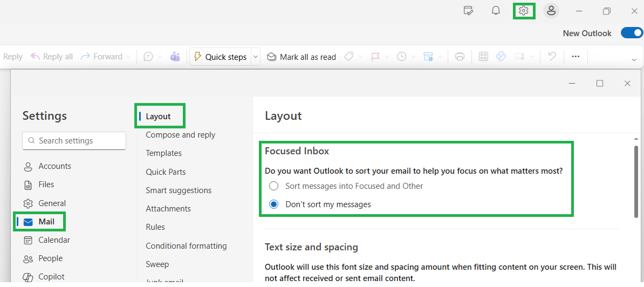Click the Forward toolbar button
The width and height of the screenshot is (644, 287).
(x=102, y=57)
